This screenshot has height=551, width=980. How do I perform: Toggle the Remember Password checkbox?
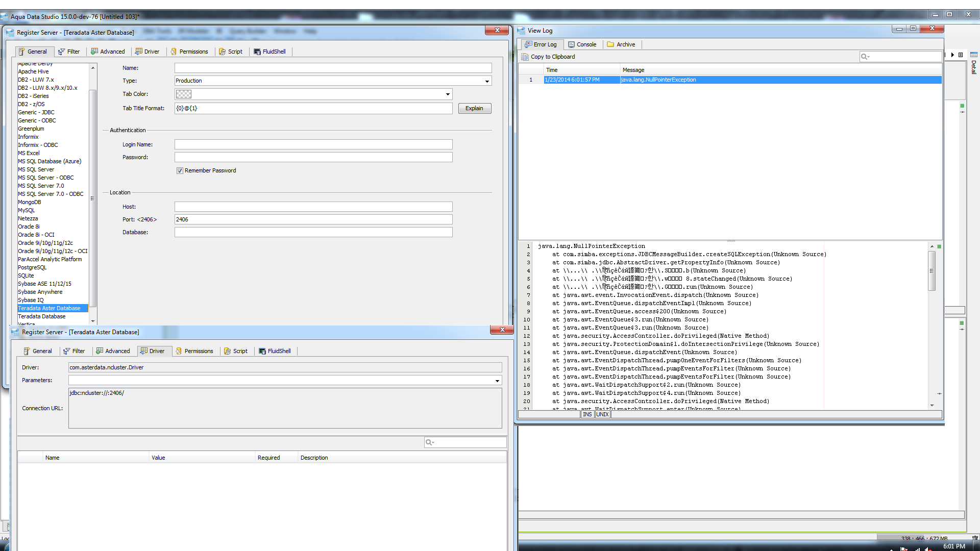180,170
